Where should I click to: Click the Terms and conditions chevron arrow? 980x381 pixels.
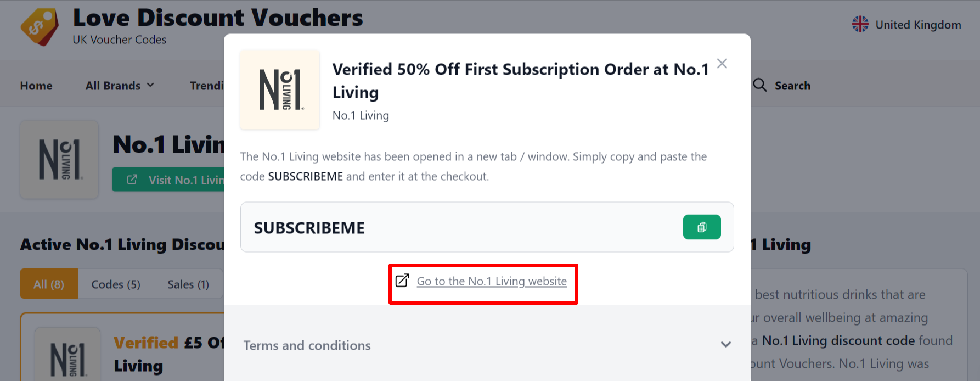[725, 345]
